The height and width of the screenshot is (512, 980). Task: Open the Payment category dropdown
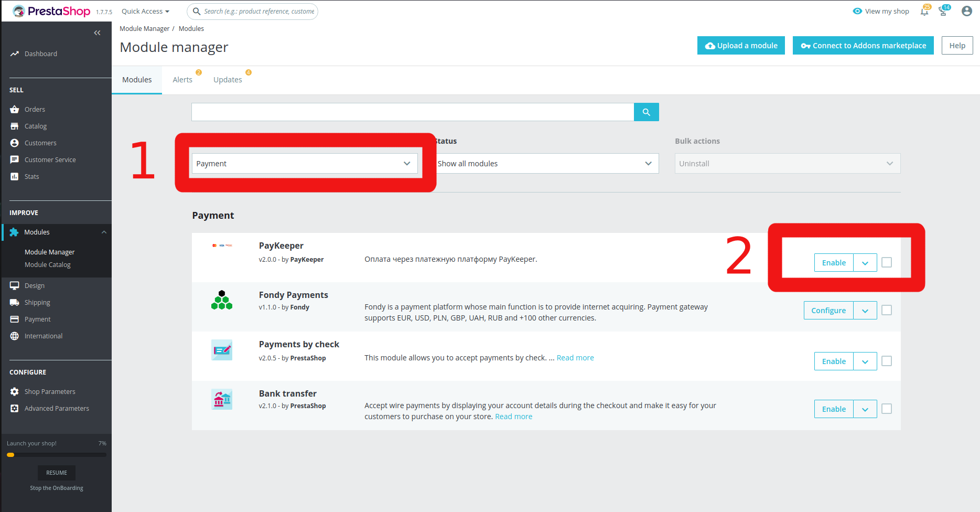[x=304, y=164]
